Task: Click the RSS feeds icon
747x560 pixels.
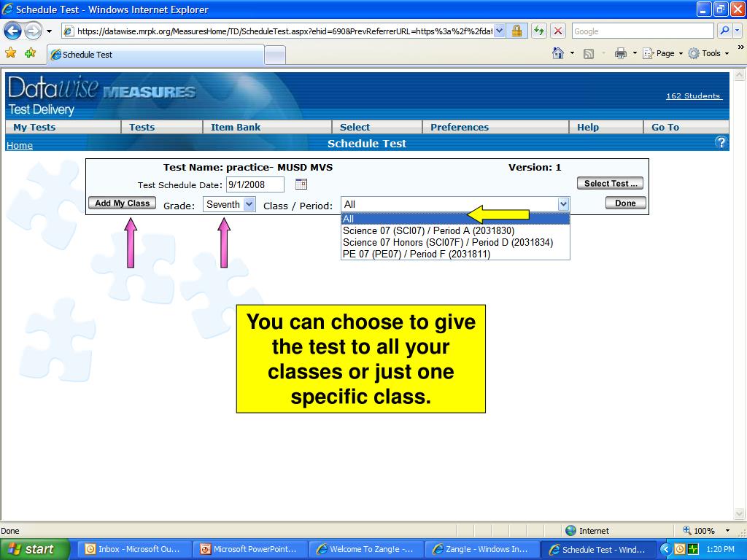Action: click(589, 54)
